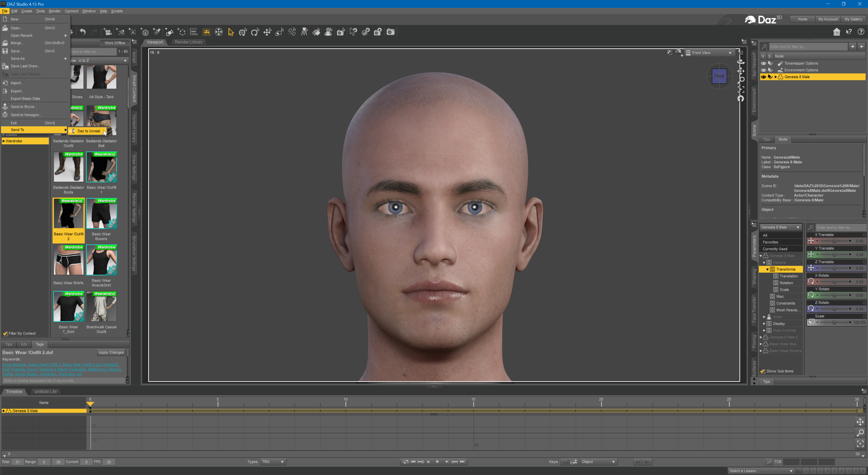This screenshot has height=475, width=868.
Task: Toggle timeline loop playback icon
Action: coord(405,461)
